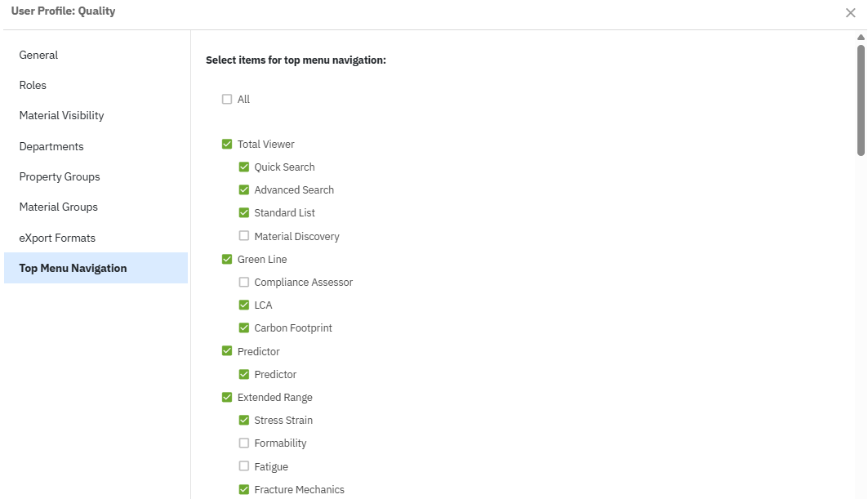Enable the Material Discovery checkbox
This screenshot has height=499, width=868.
pyautogui.click(x=244, y=236)
